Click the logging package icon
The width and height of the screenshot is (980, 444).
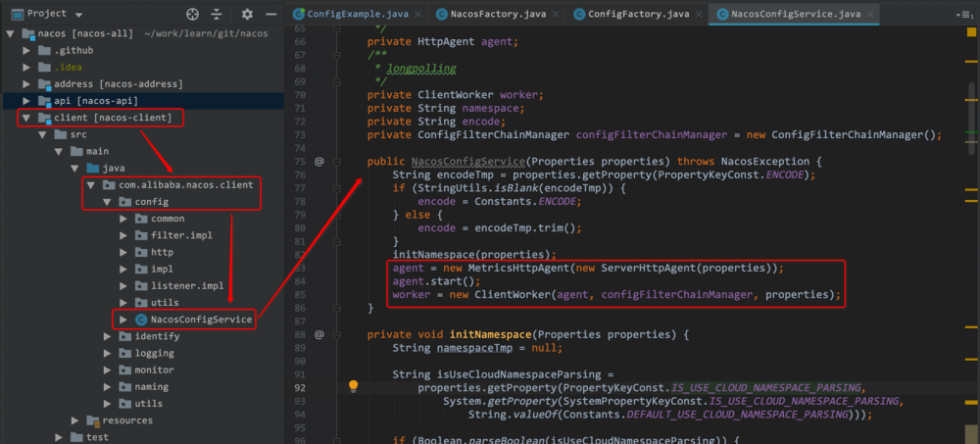pyautogui.click(x=125, y=353)
